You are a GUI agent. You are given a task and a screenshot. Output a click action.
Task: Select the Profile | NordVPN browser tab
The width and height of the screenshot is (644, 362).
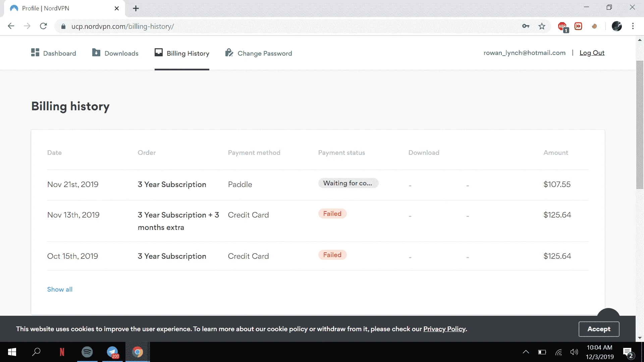64,8
